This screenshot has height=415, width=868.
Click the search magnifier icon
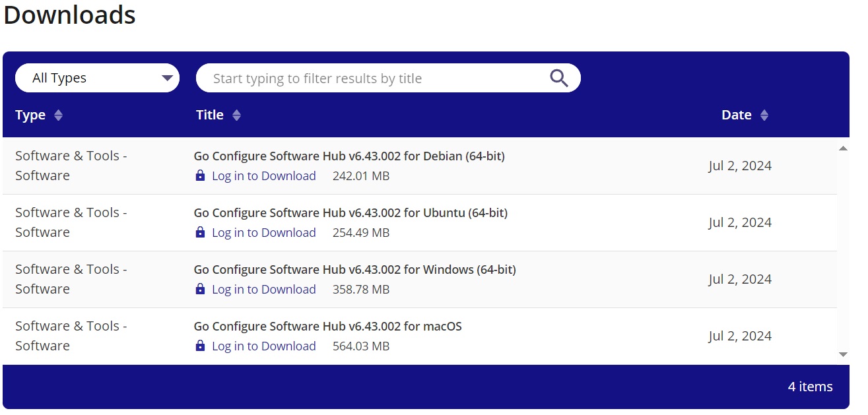click(x=558, y=78)
